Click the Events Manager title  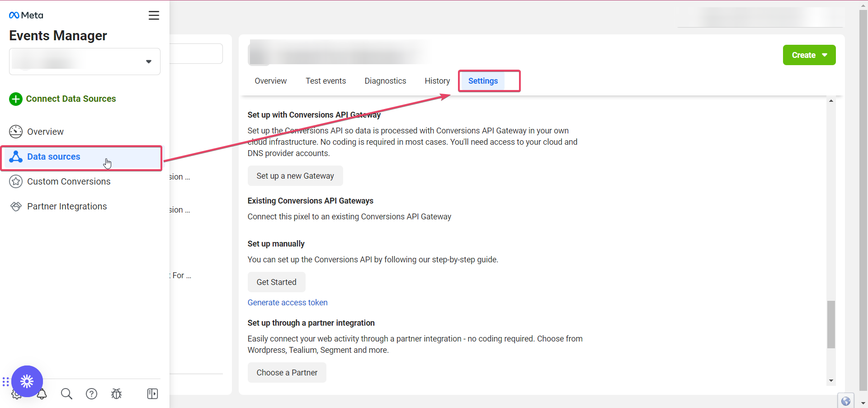pos(58,36)
